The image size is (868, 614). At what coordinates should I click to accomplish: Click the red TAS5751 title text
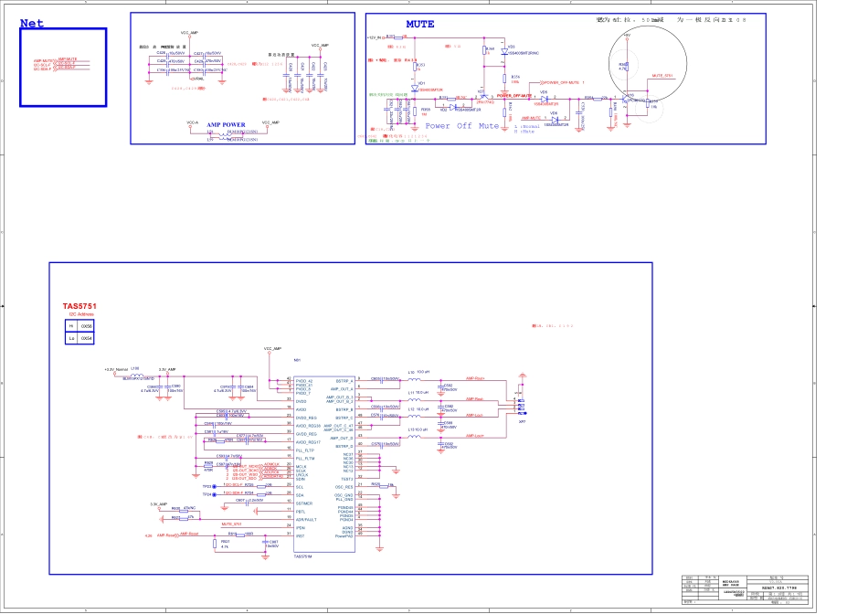(79, 306)
